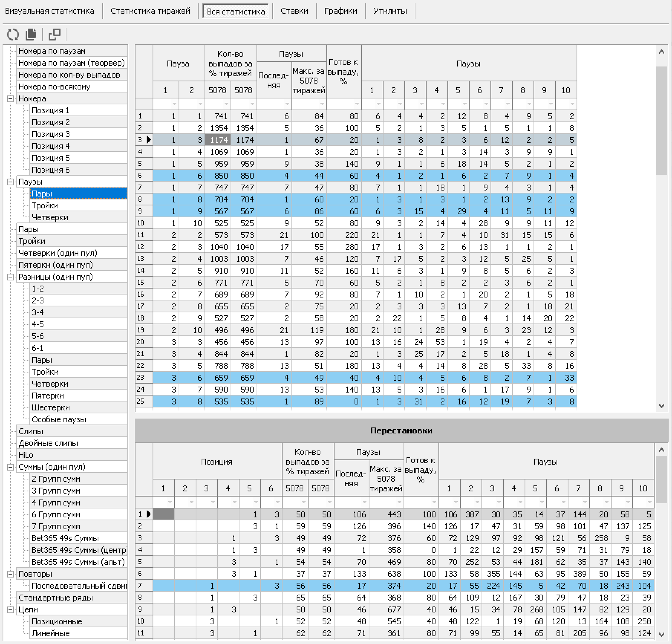Click the scroll-up arrow of the top table
Screen dimensions: 672x644
point(661,52)
